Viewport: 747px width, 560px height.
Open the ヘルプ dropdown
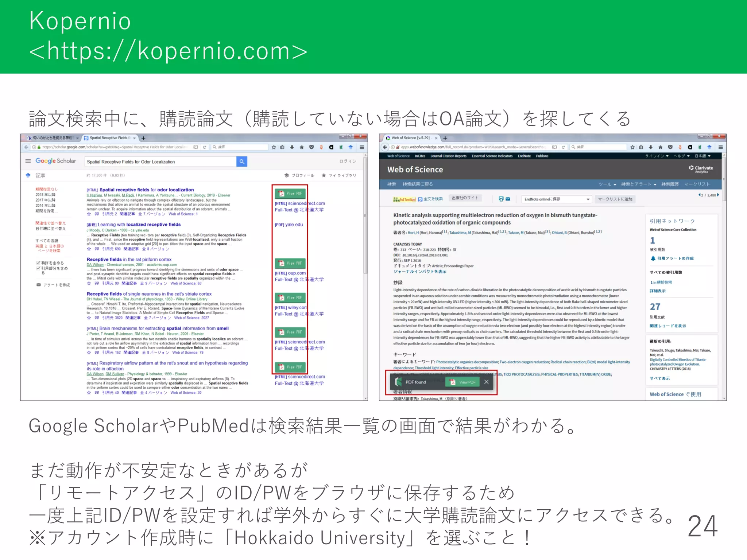pyautogui.click(x=682, y=156)
